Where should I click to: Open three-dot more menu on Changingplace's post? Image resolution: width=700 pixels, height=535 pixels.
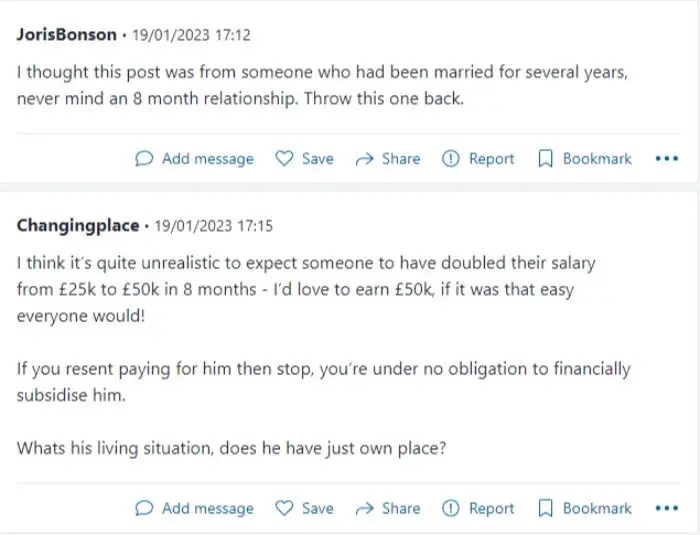[x=667, y=508]
